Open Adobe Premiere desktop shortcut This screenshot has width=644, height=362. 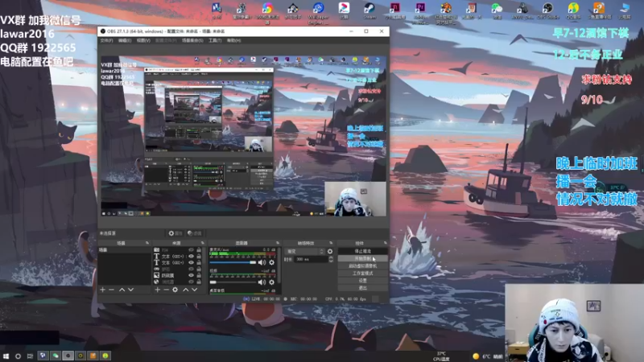419,13
